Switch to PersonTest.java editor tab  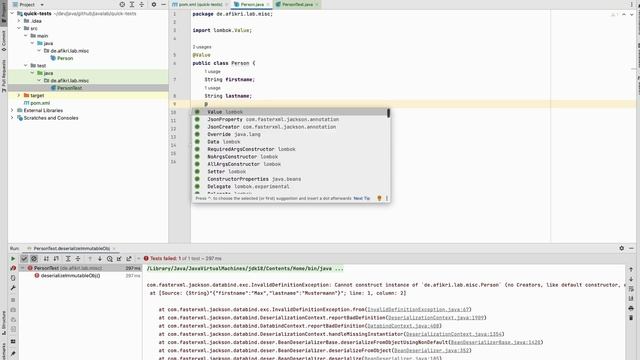pyautogui.click(x=296, y=4)
